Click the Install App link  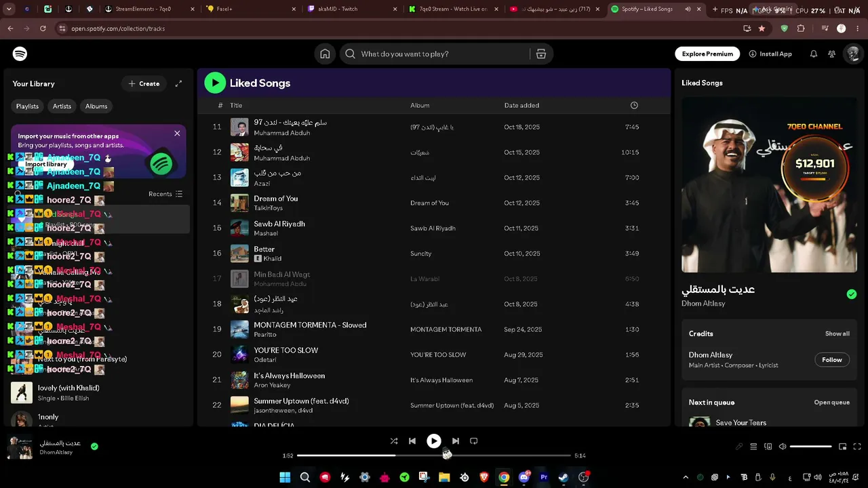point(770,54)
